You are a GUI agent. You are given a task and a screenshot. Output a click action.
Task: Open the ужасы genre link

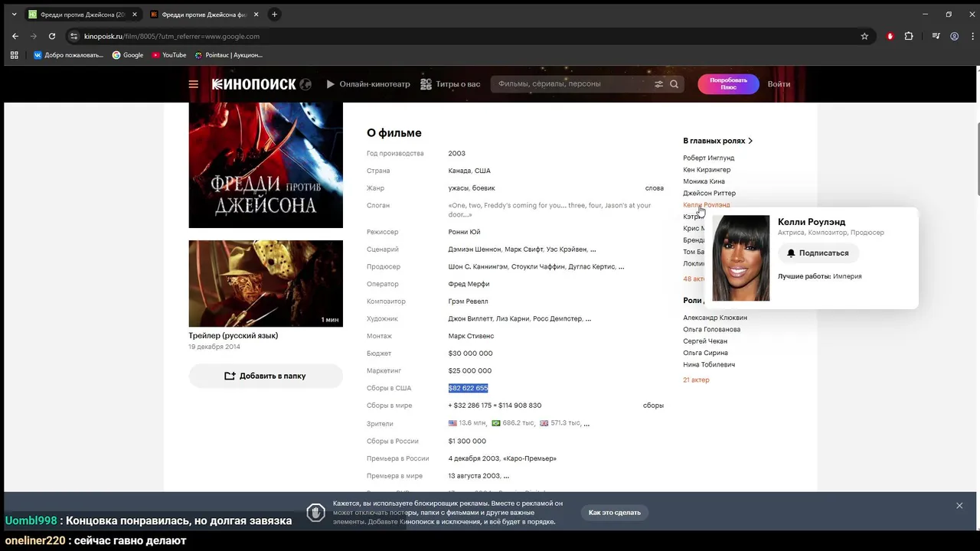pos(459,188)
